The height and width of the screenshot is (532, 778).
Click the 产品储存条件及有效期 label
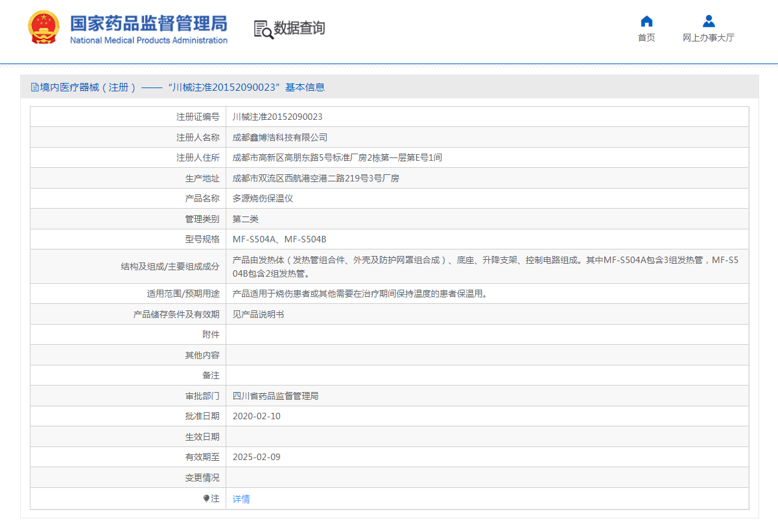(176, 314)
